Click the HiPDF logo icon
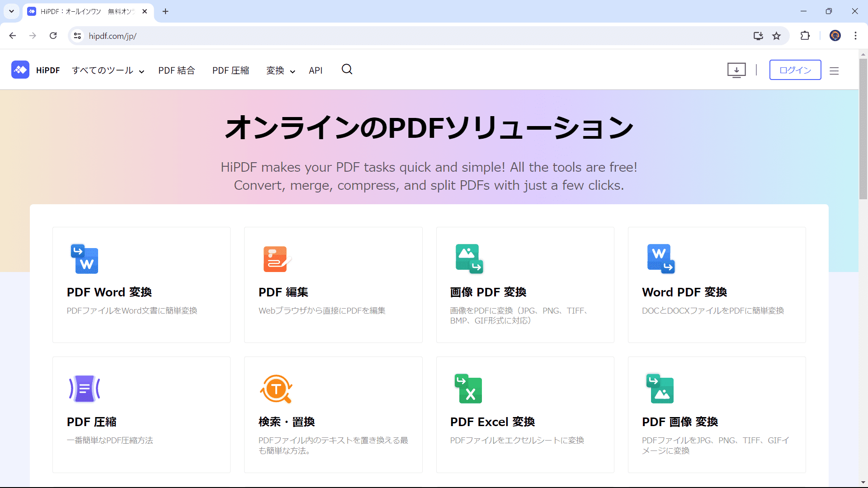Image resolution: width=868 pixels, height=488 pixels. tap(20, 70)
